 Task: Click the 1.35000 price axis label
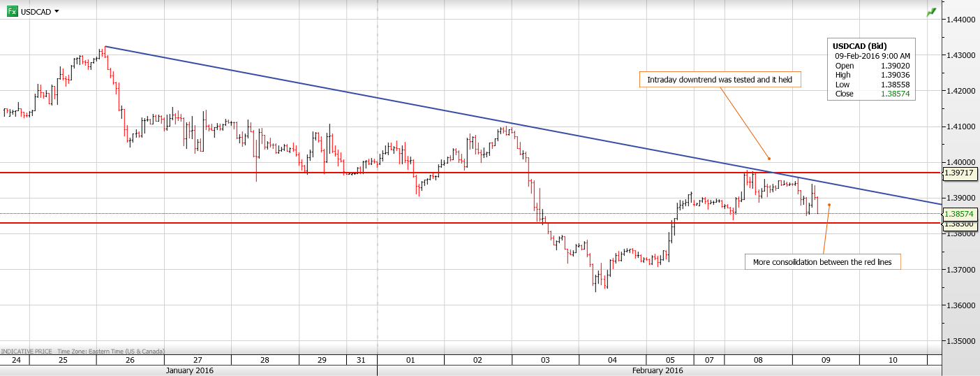click(960, 342)
